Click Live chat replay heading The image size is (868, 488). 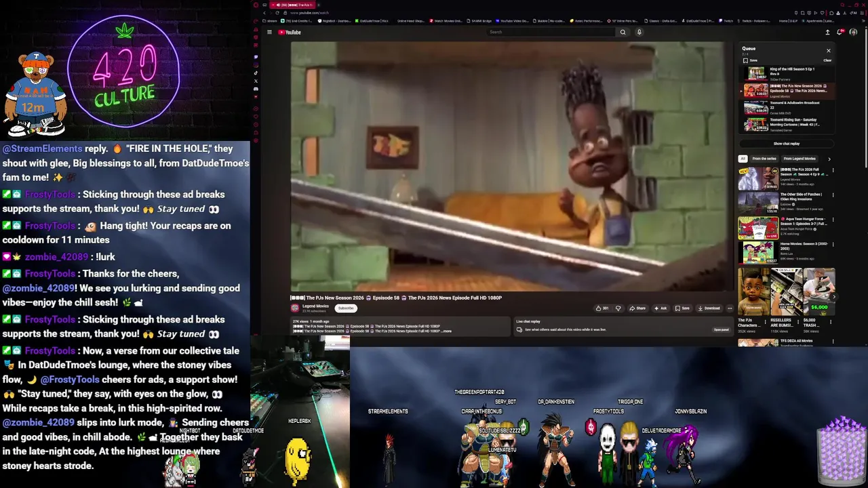(x=528, y=321)
